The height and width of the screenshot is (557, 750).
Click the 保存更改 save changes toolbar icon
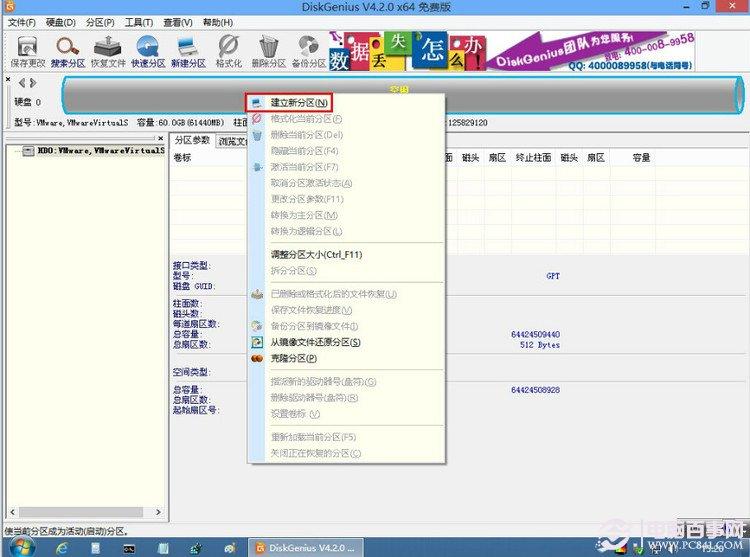(27, 52)
